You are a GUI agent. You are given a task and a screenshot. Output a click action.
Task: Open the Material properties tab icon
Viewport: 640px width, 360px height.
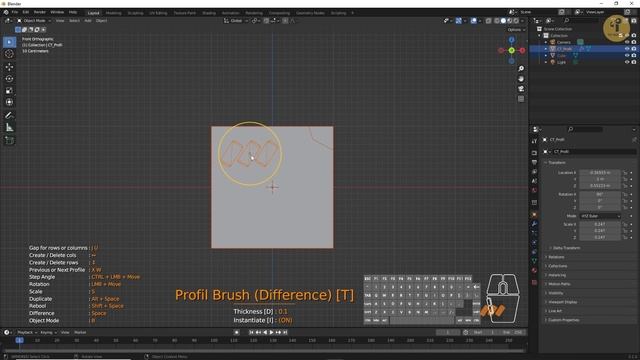[x=534, y=271]
